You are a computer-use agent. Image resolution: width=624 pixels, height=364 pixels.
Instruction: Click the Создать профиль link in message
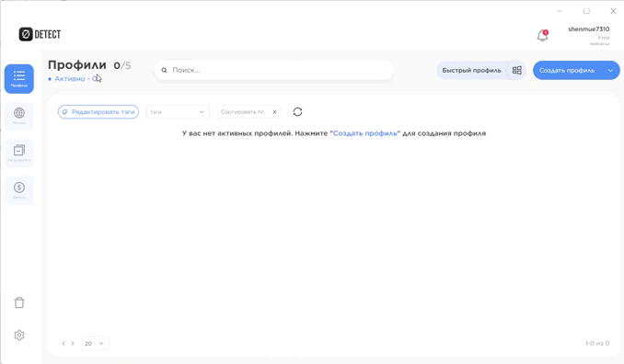(x=365, y=133)
